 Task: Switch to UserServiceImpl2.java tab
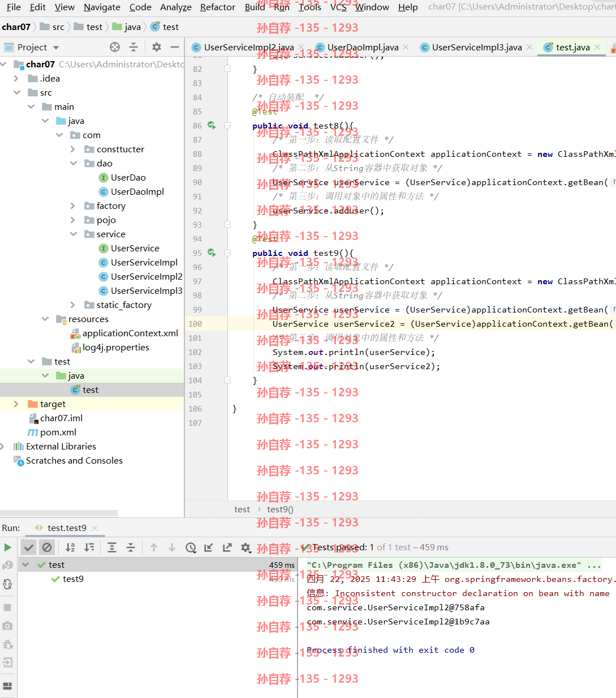click(x=248, y=47)
